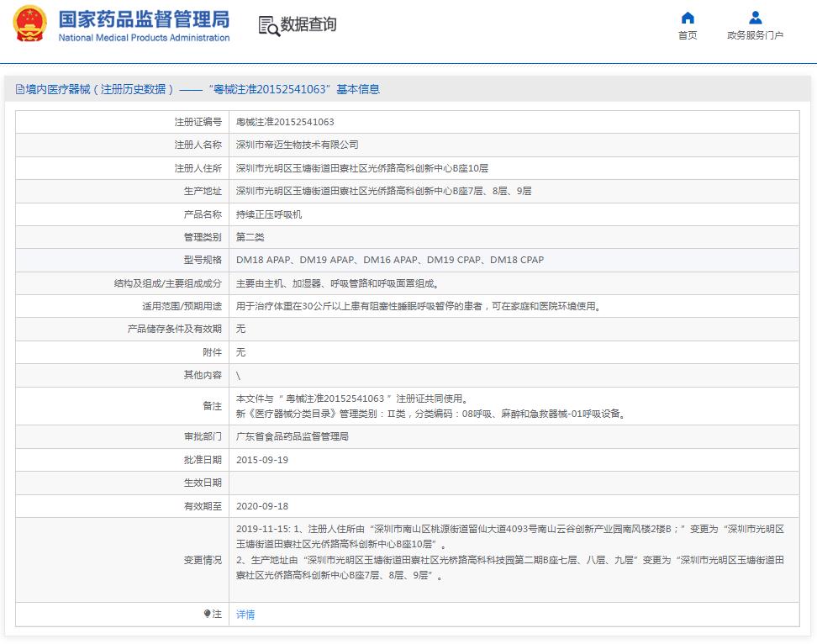817x644 pixels.
Task: Click registrant name 深圳市帝迈生物技术有限公司
Action: (x=297, y=145)
